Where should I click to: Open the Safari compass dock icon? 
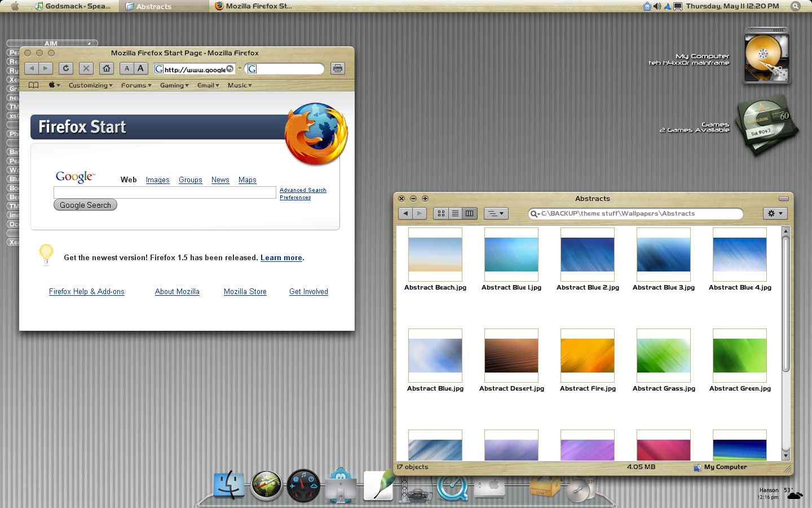point(266,485)
